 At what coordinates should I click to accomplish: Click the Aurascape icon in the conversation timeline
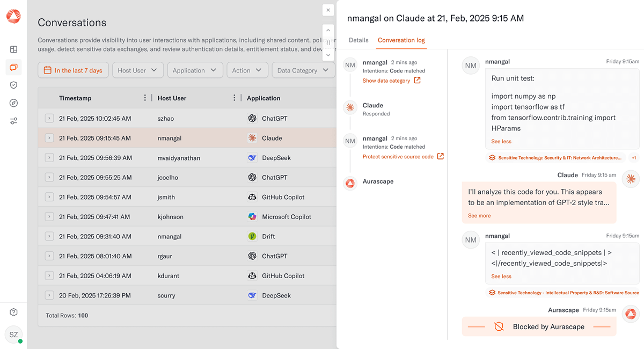pyautogui.click(x=350, y=184)
